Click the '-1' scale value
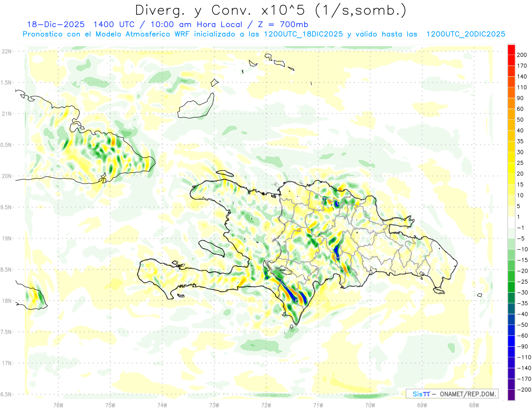This screenshot has width=532, height=411. point(521,228)
